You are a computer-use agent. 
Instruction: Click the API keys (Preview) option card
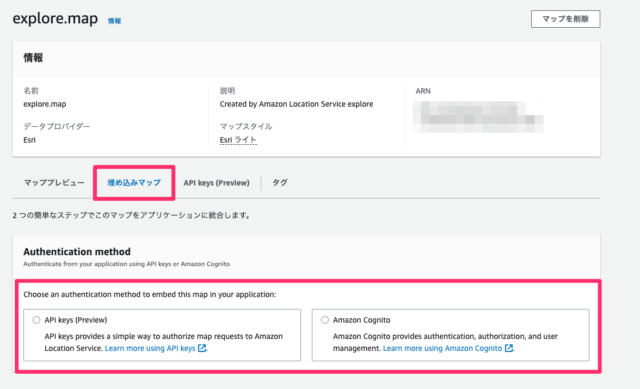coord(162,335)
